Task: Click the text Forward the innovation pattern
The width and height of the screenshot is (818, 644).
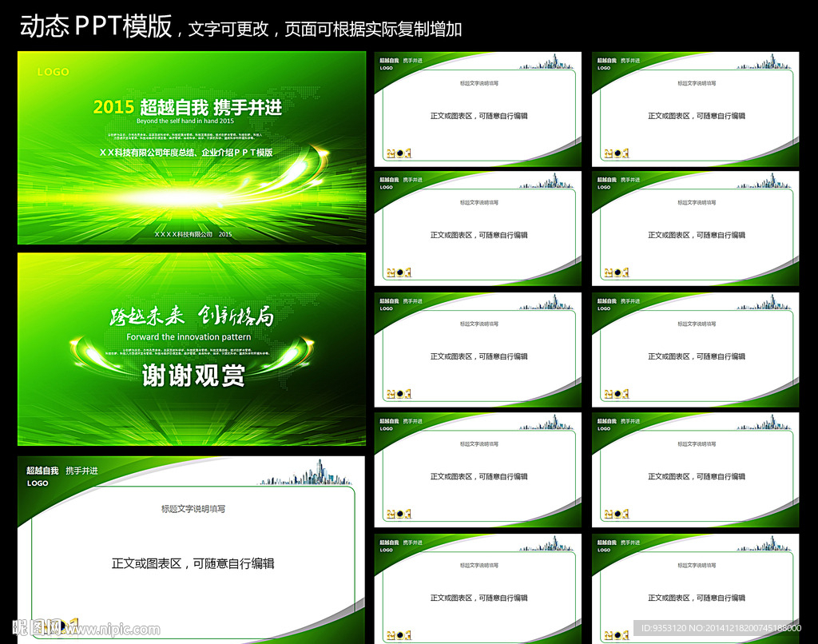Action: pos(189,337)
